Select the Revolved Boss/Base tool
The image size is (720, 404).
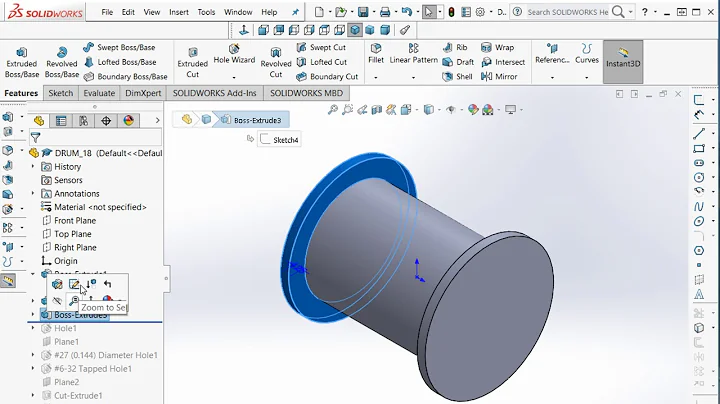click(62, 62)
